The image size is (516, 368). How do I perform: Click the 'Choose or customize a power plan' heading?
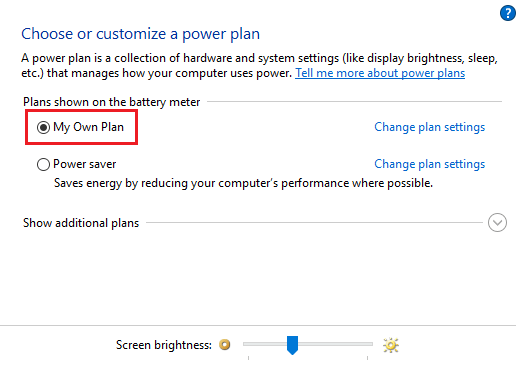click(140, 34)
